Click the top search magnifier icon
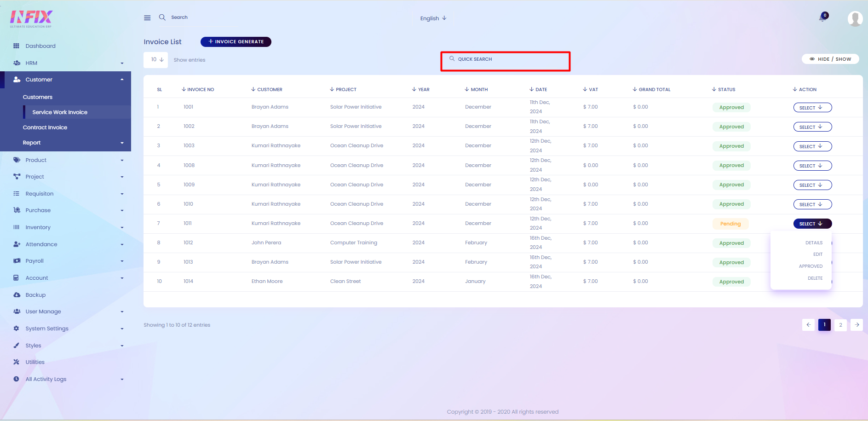868x421 pixels. point(162,17)
